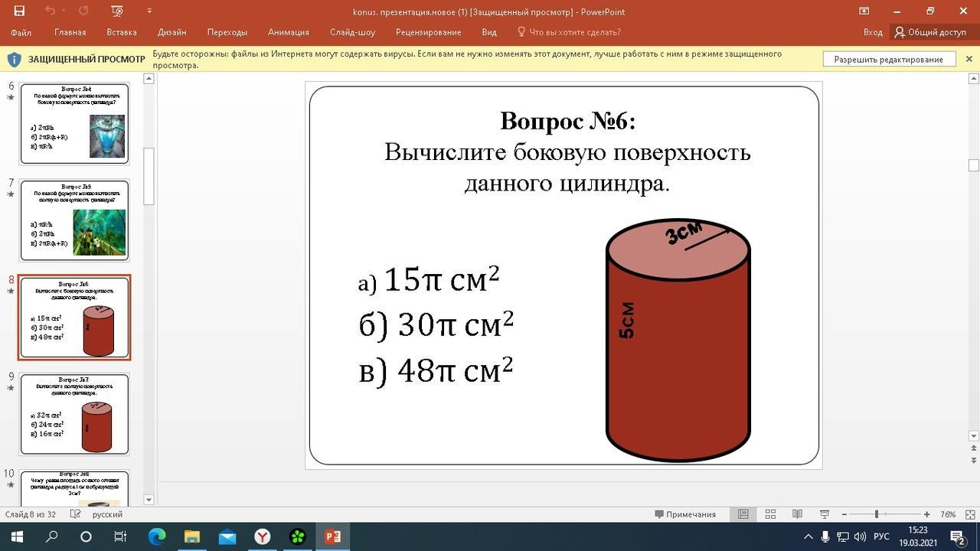
Task: Click the animation star beside slide 6
Action: click(11, 98)
